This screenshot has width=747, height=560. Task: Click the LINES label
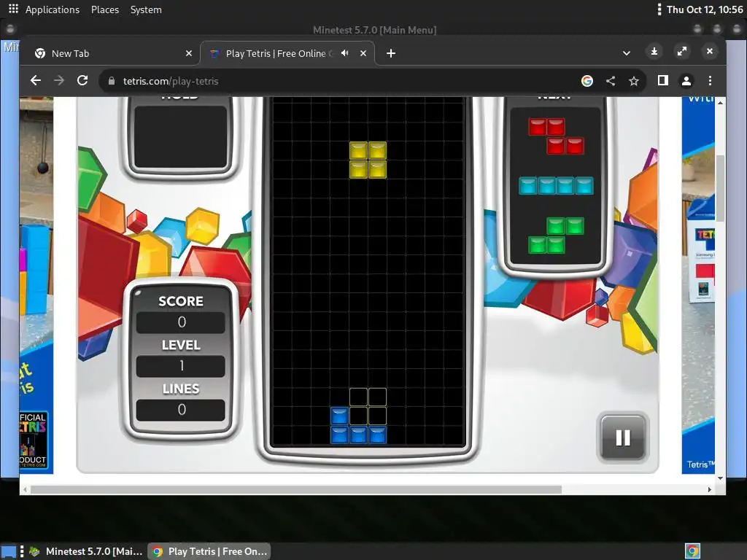click(181, 389)
